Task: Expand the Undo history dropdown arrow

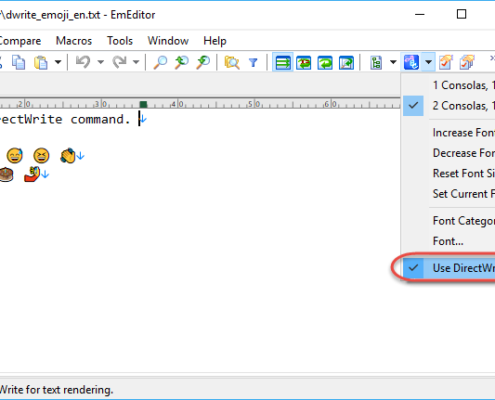Action: (x=100, y=62)
